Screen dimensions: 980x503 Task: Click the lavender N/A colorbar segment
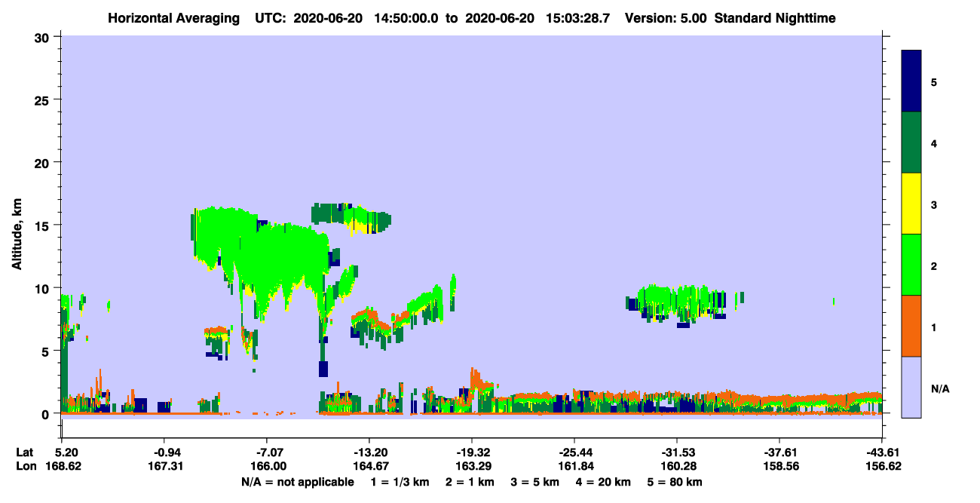911,387
